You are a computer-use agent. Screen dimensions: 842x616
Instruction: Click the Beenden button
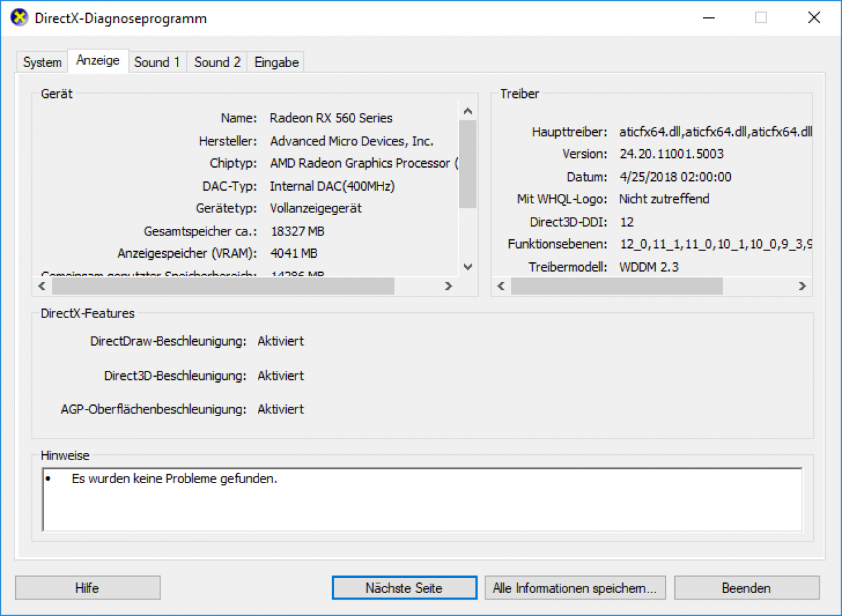coord(747,588)
